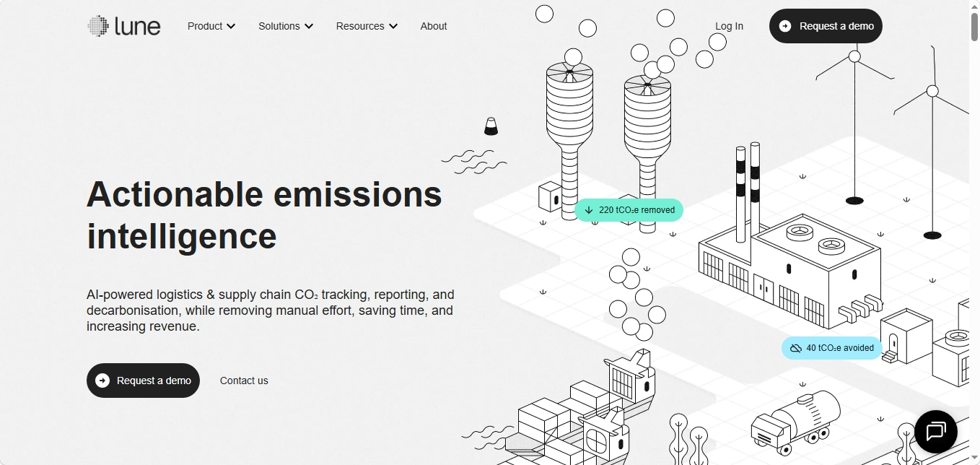This screenshot has width=980, height=465.
Task: Expand the Solutions chevron
Action: click(309, 26)
